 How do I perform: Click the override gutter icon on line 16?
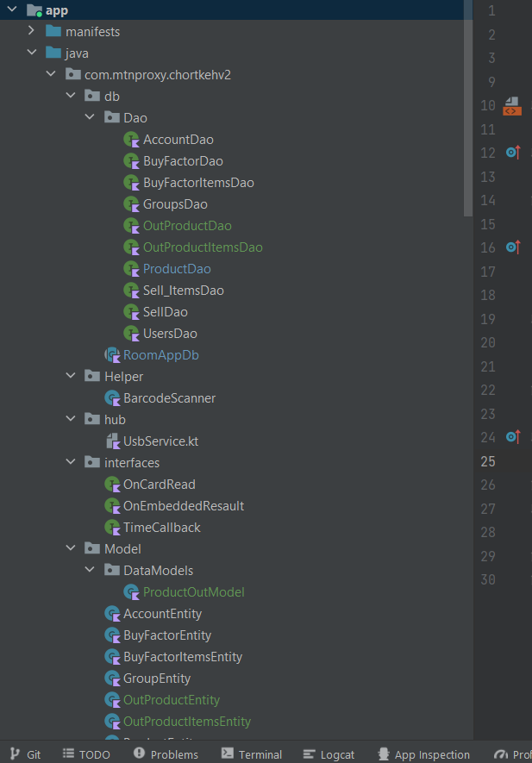513,247
